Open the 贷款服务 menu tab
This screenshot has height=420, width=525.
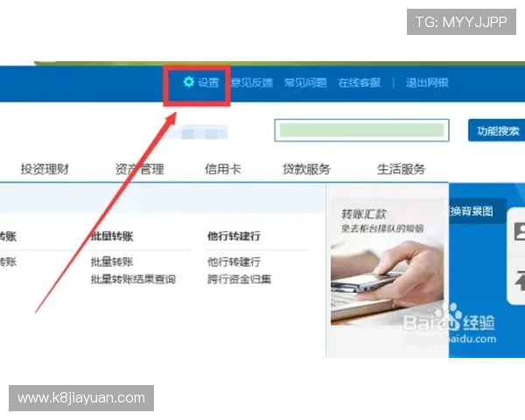306,169
